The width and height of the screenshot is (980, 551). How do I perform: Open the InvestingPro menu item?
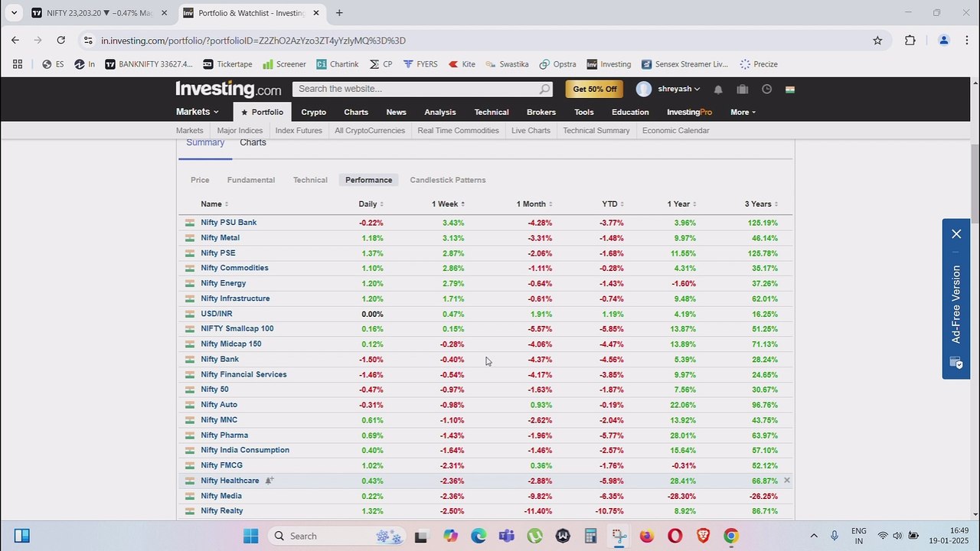click(689, 112)
